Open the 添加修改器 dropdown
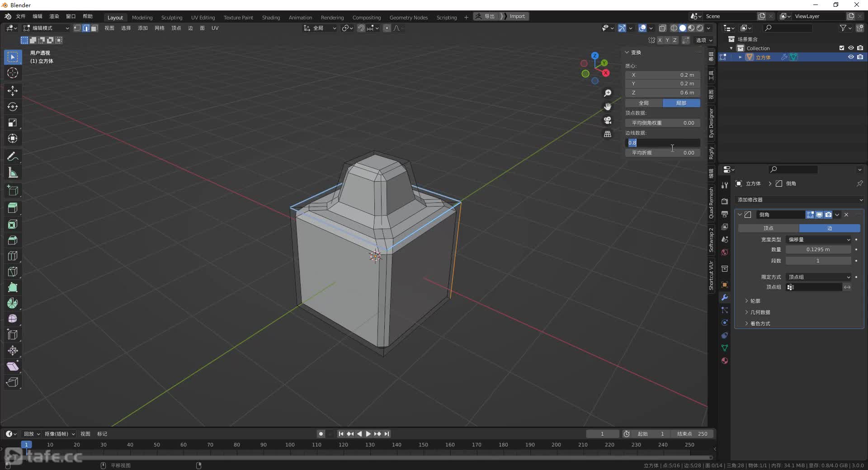The height and width of the screenshot is (470, 868). 799,200
